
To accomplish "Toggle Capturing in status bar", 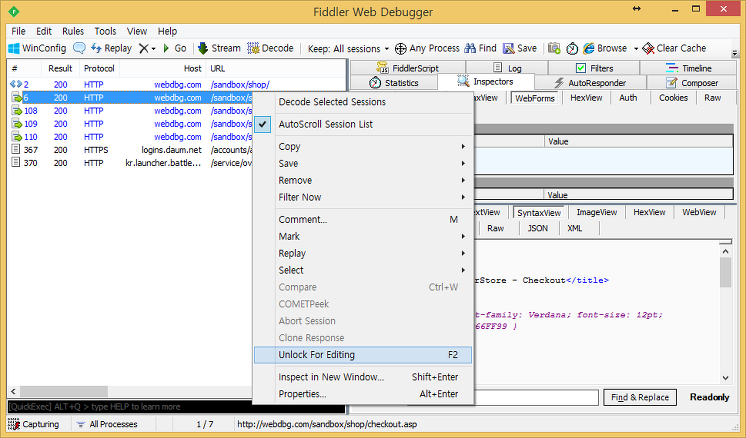I will [34, 424].
